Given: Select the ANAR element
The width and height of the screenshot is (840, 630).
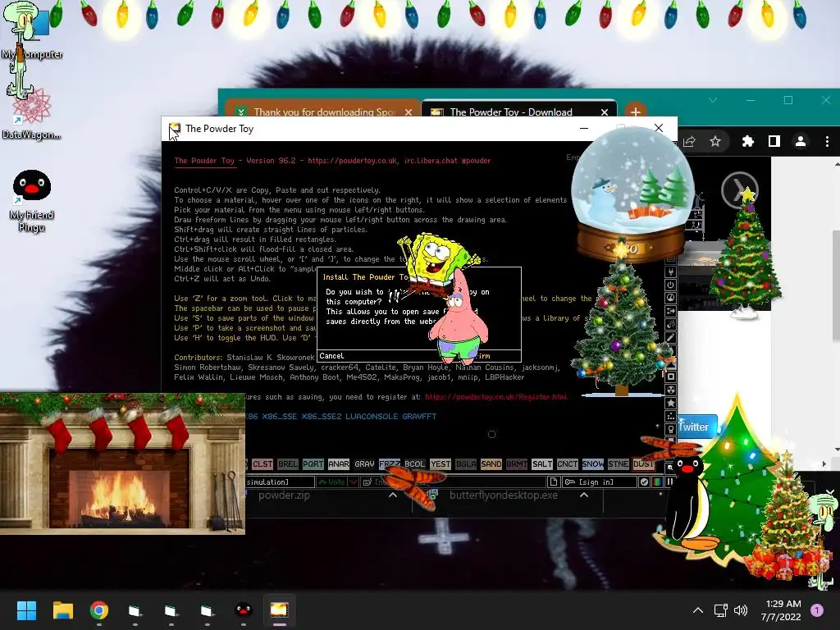Looking at the screenshot, I should tap(339, 464).
